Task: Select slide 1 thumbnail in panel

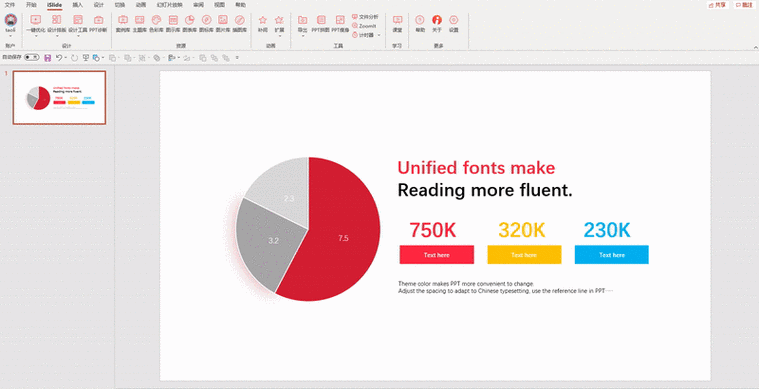Action: pyautogui.click(x=59, y=98)
